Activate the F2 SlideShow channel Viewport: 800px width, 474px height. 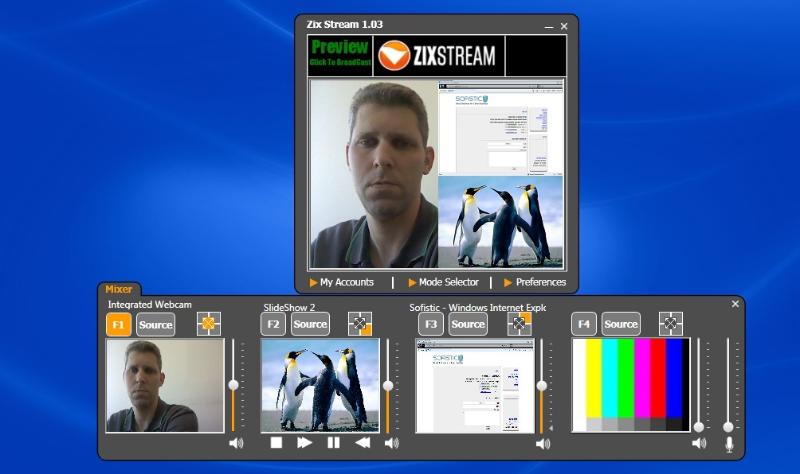point(273,324)
